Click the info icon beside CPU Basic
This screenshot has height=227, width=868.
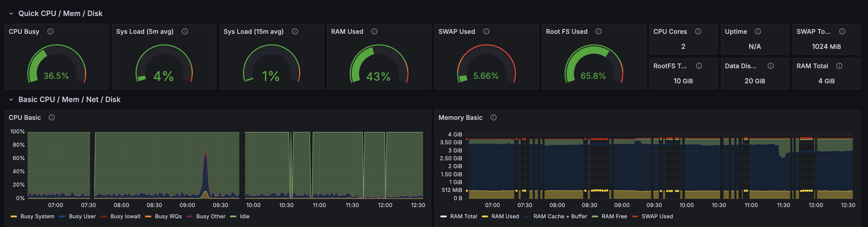click(52, 117)
